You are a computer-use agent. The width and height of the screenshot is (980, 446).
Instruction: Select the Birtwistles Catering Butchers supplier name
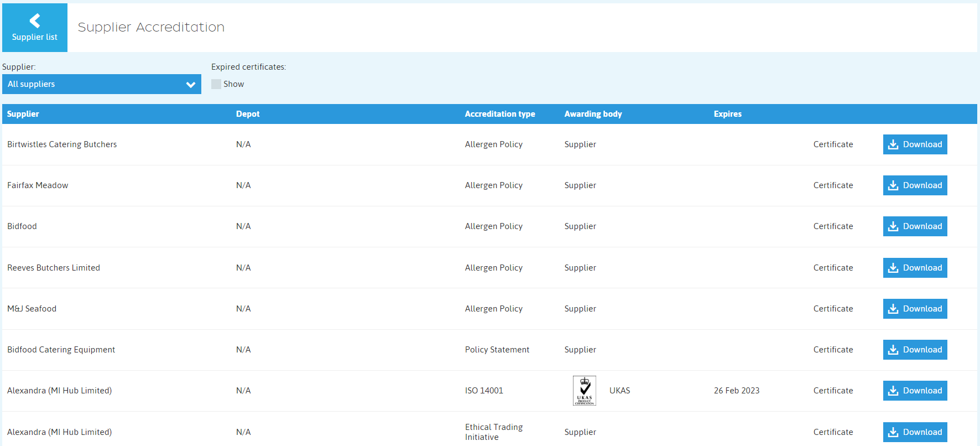click(x=62, y=144)
